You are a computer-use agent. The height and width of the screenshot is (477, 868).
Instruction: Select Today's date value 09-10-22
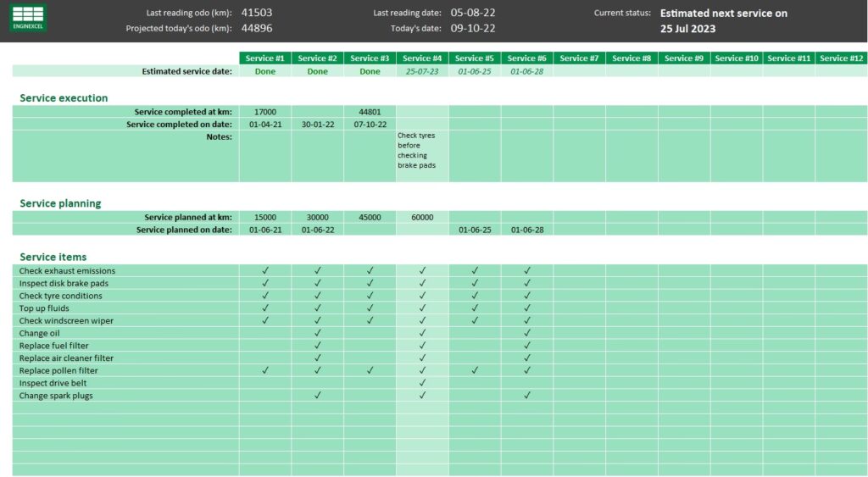(473, 28)
